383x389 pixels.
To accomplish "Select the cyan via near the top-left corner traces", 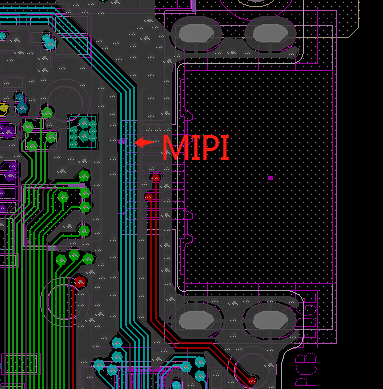I will [49, 43].
